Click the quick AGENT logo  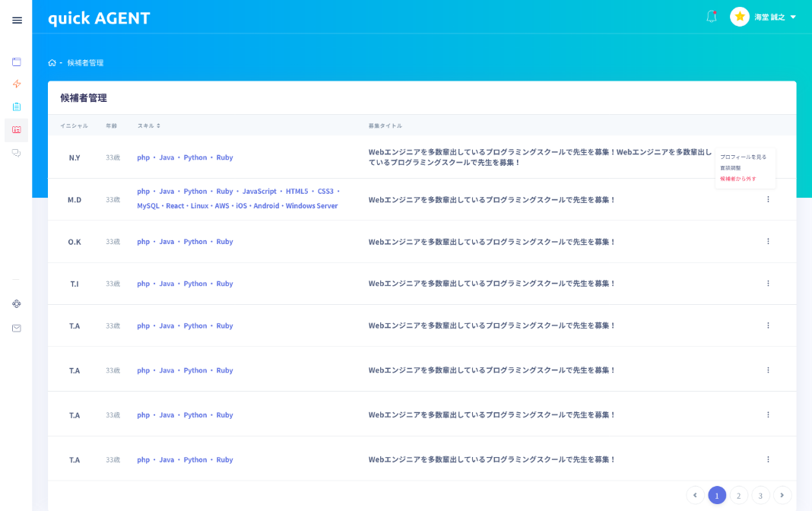[99, 18]
